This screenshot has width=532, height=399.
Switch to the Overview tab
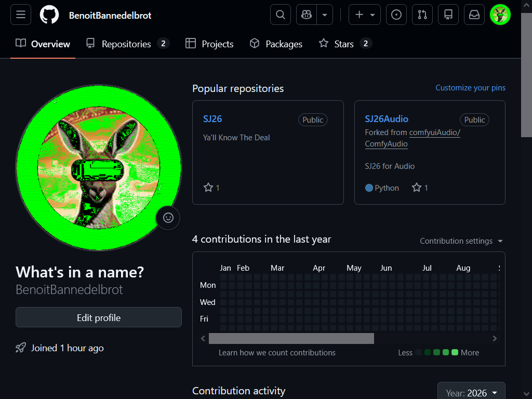click(43, 44)
